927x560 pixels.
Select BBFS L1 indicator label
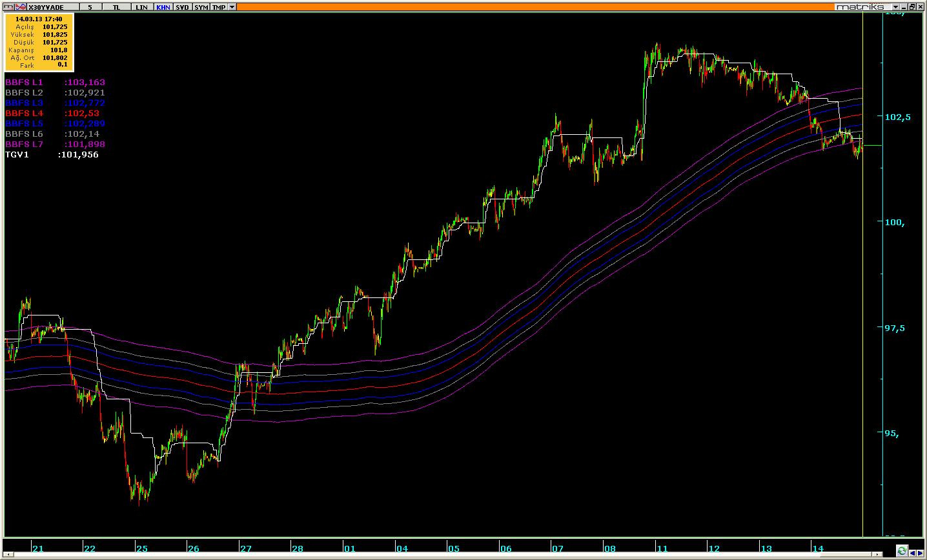click(x=24, y=83)
